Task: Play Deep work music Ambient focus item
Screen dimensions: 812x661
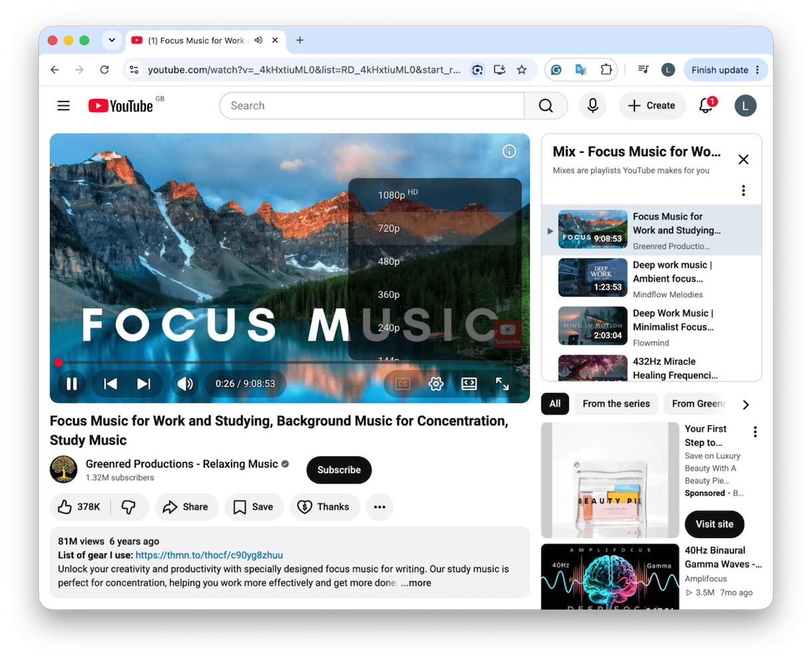Action: pos(652,278)
